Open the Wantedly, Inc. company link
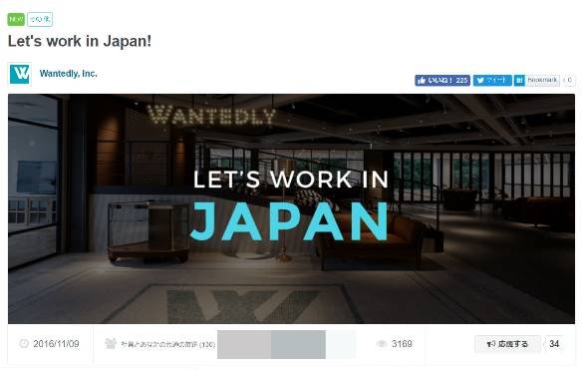Image resolution: width=588 pixels, height=370 pixels. [x=68, y=74]
